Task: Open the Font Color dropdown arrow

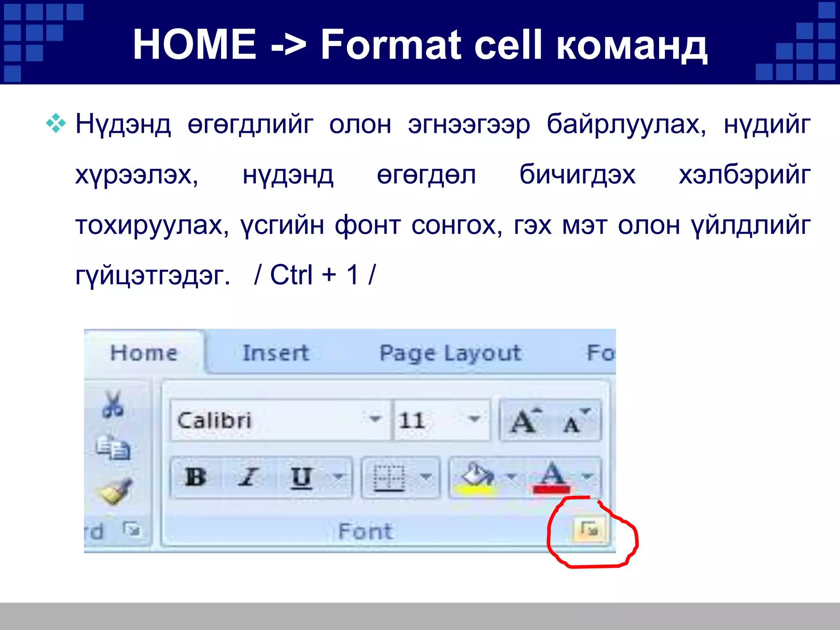Action: pyautogui.click(x=587, y=477)
